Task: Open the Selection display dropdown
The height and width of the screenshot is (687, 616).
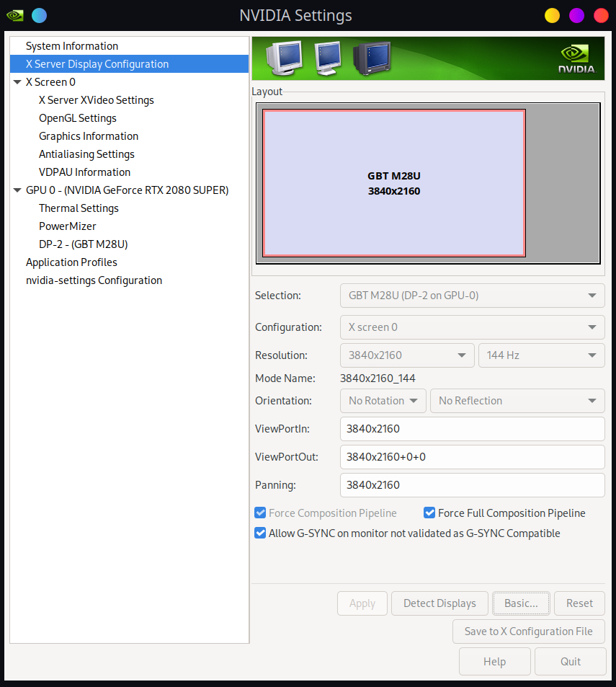Action: point(472,296)
